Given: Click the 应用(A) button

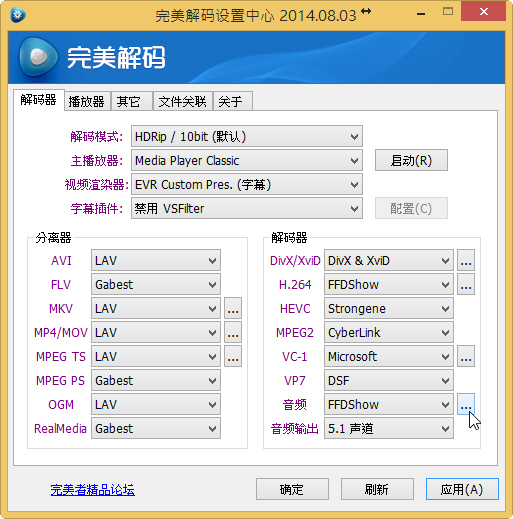Looking at the screenshot, I should pyautogui.click(x=462, y=489).
